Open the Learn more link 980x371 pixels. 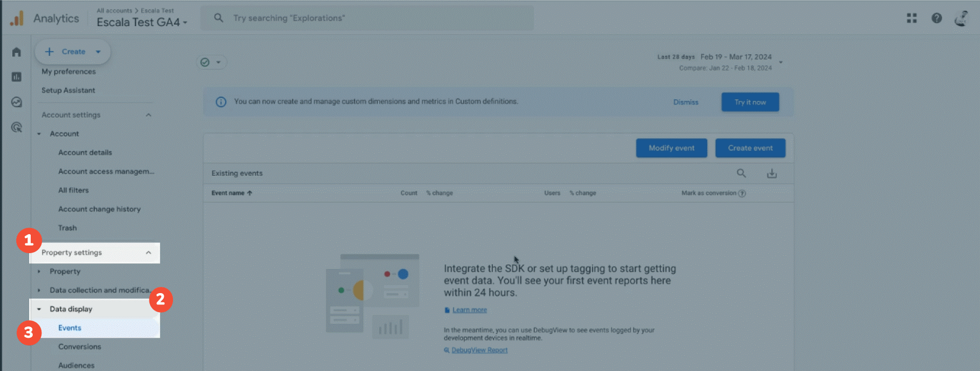tap(470, 310)
